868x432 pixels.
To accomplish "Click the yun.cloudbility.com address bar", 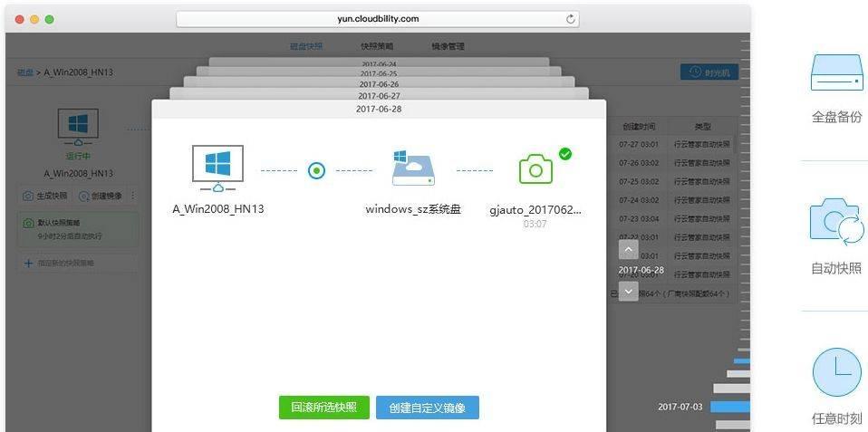I will tap(378, 19).
